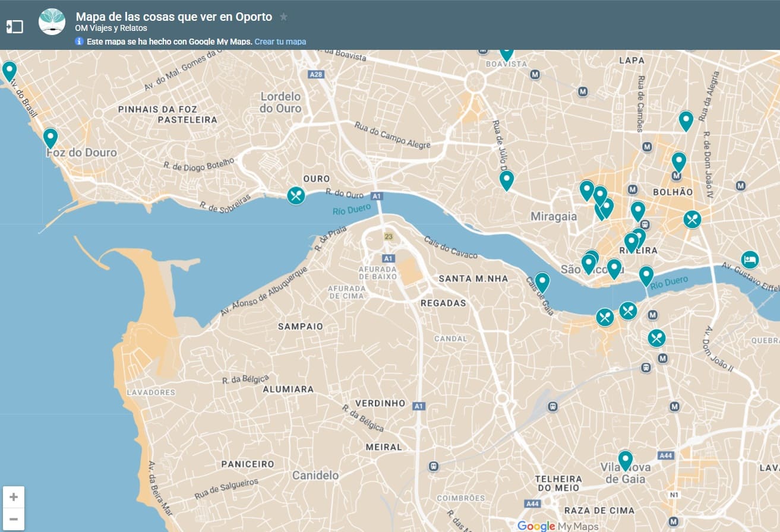The width and height of the screenshot is (780, 532).
Task: Select the pin on Av. do Brasil
Action: [10, 71]
